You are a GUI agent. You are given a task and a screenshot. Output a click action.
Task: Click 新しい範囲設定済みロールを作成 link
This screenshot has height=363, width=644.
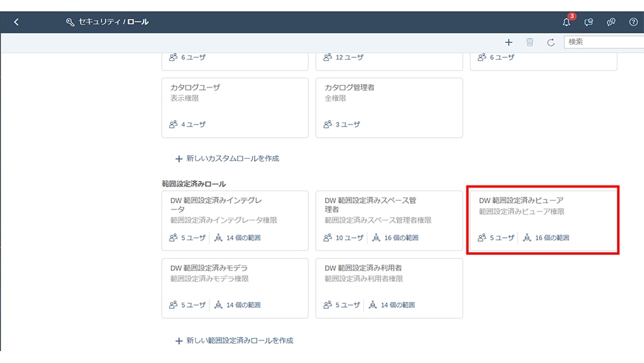pos(239,340)
